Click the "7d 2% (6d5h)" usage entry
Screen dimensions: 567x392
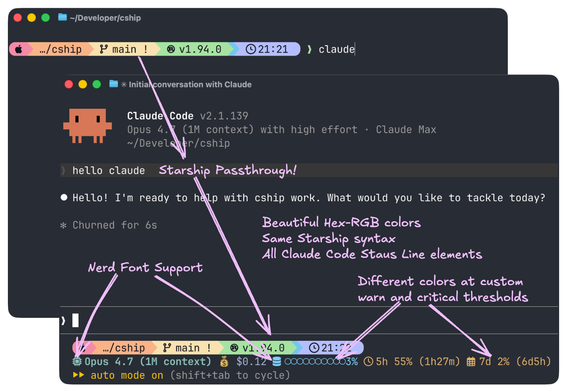coord(515,362)
